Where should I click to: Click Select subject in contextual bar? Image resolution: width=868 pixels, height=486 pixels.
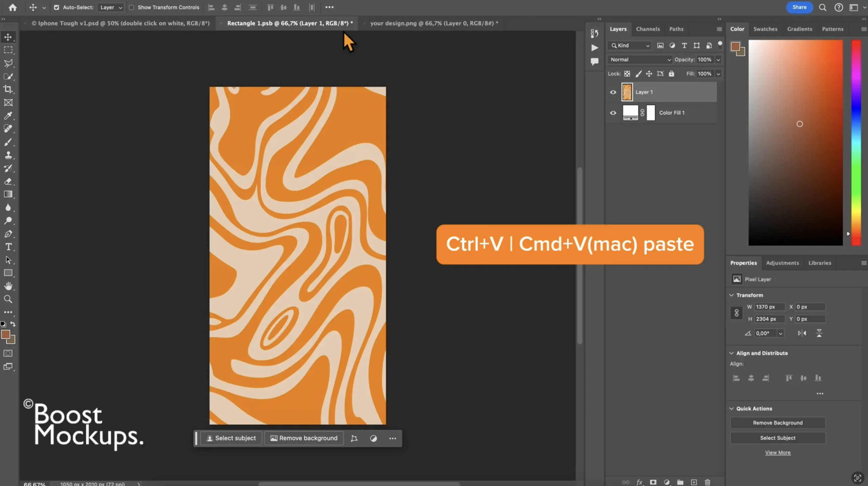pos(231,438)
